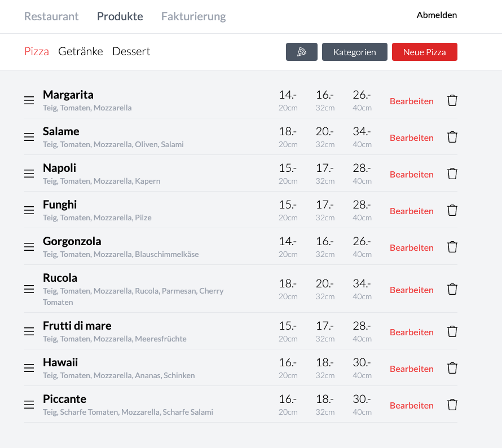The image size is (502, 448).
Task: Remove Gorgonzola using its trash icon
Action: click(452, 247)
